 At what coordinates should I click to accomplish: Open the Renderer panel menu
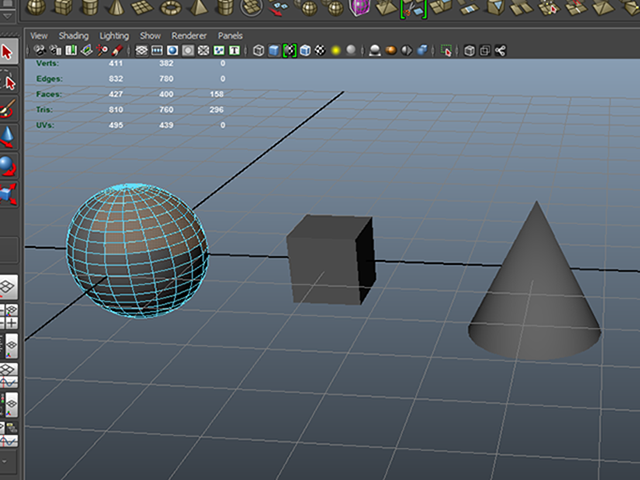click(189, 36)
